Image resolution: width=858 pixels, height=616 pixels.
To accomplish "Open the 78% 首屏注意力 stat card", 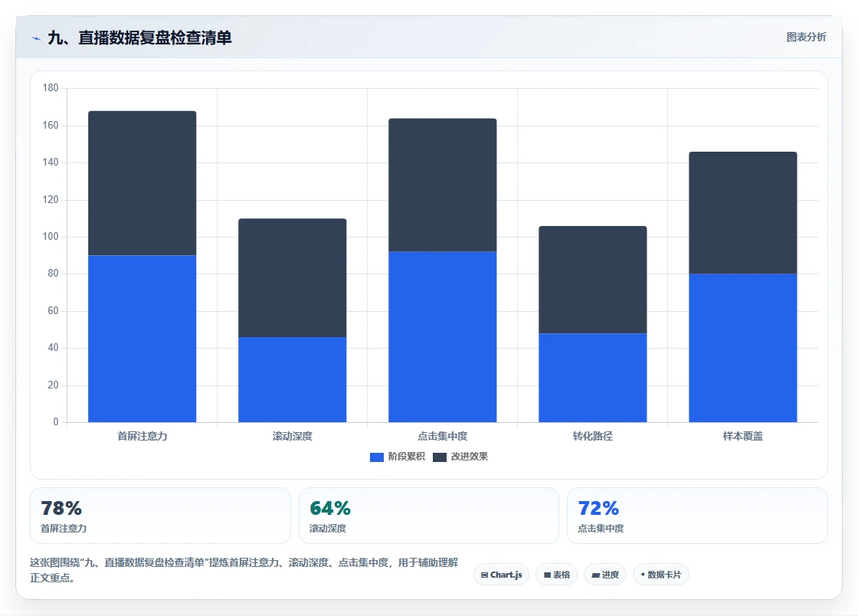I will 160,516.
